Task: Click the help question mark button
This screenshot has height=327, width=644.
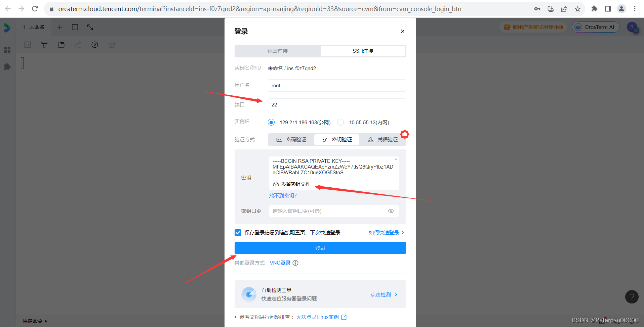Action: click(x=632, y=297)
